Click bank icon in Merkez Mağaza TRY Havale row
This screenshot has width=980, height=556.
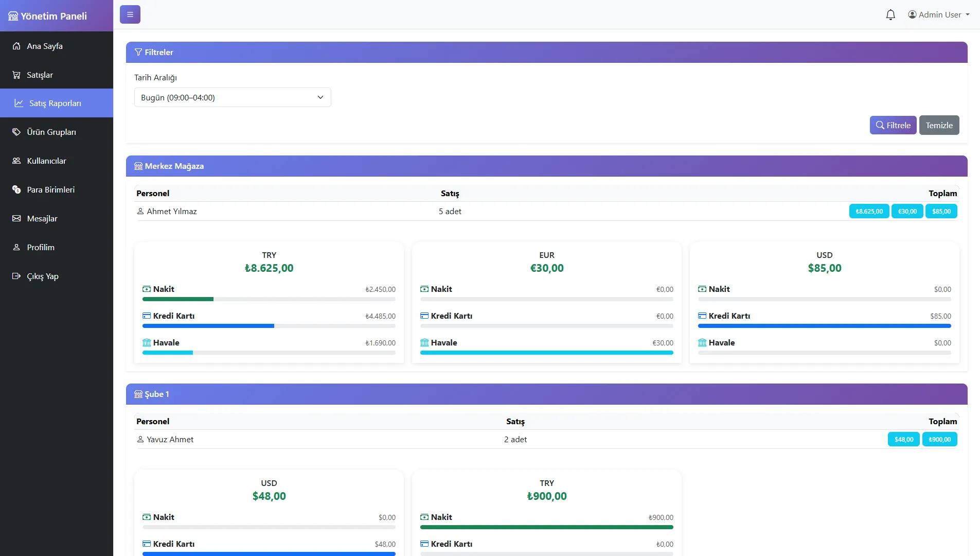[147, 343]
